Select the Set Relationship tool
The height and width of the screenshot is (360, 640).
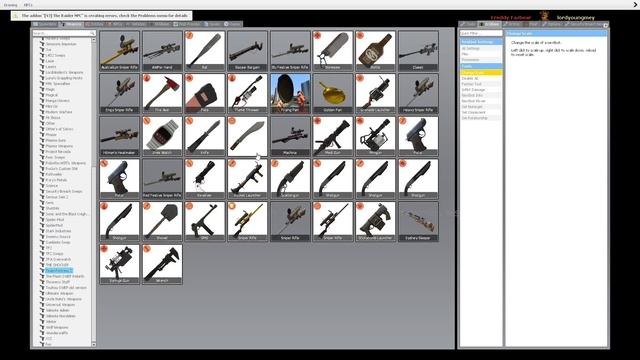(481, 118)
